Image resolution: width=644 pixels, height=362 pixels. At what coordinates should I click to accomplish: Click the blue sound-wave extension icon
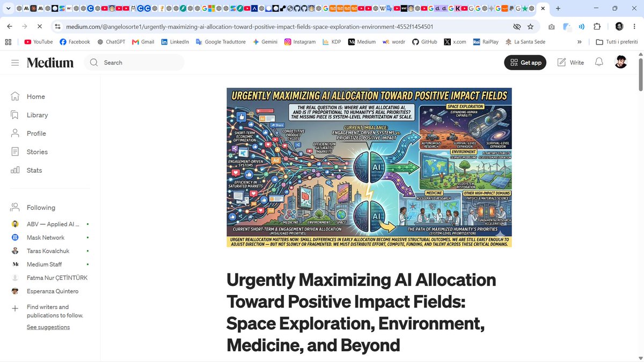coord(582,26)
